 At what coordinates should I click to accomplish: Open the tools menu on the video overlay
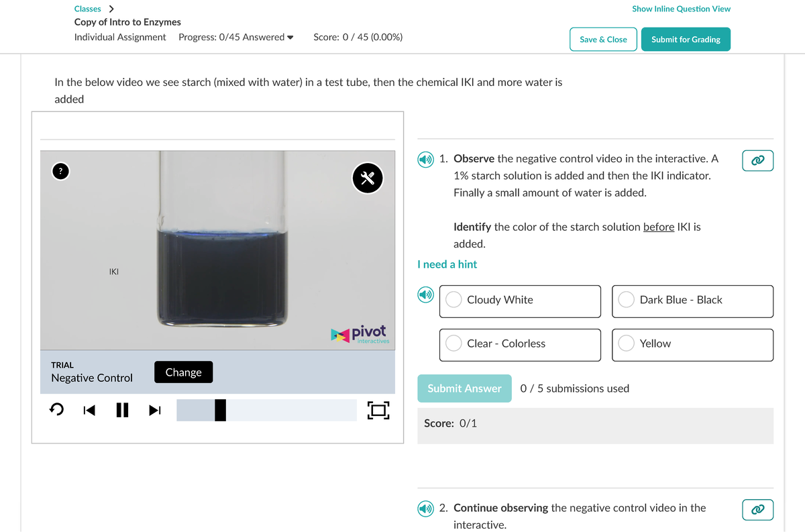368,178
